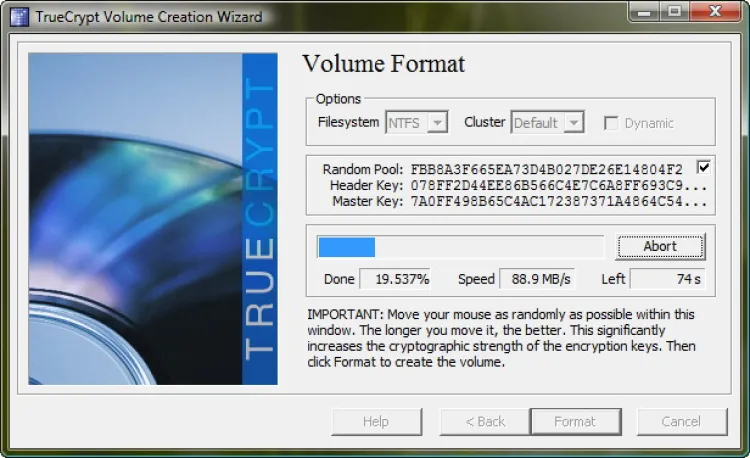The image size is (750, 458).
Task: Click the Format button
Action: tap(576, 422)
